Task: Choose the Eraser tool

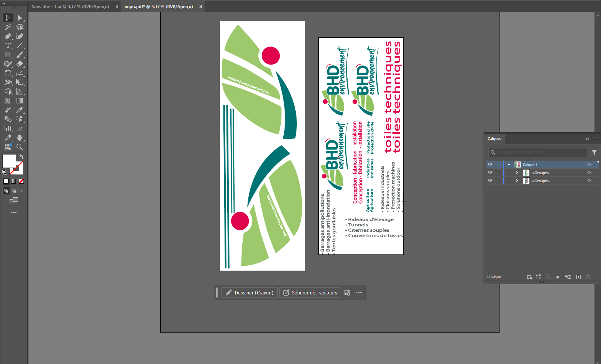Action: tap(20, 64)
